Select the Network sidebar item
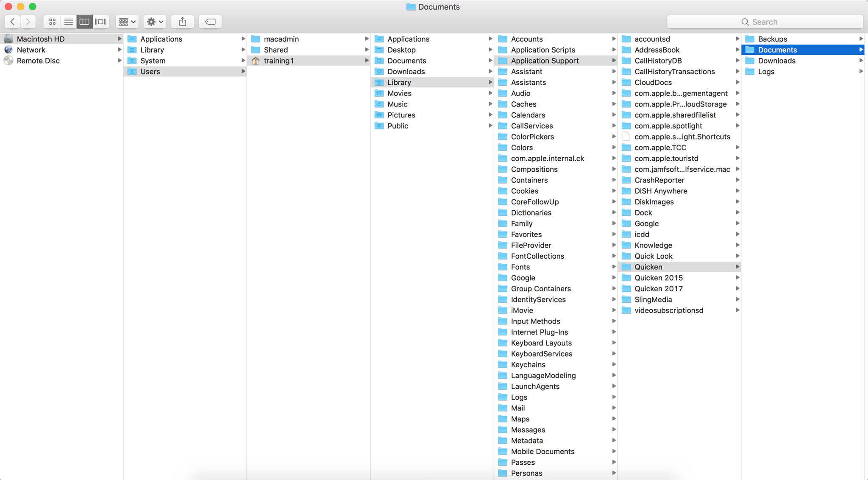868x480 pixels. pyautogui.click(x=31, y=50)
